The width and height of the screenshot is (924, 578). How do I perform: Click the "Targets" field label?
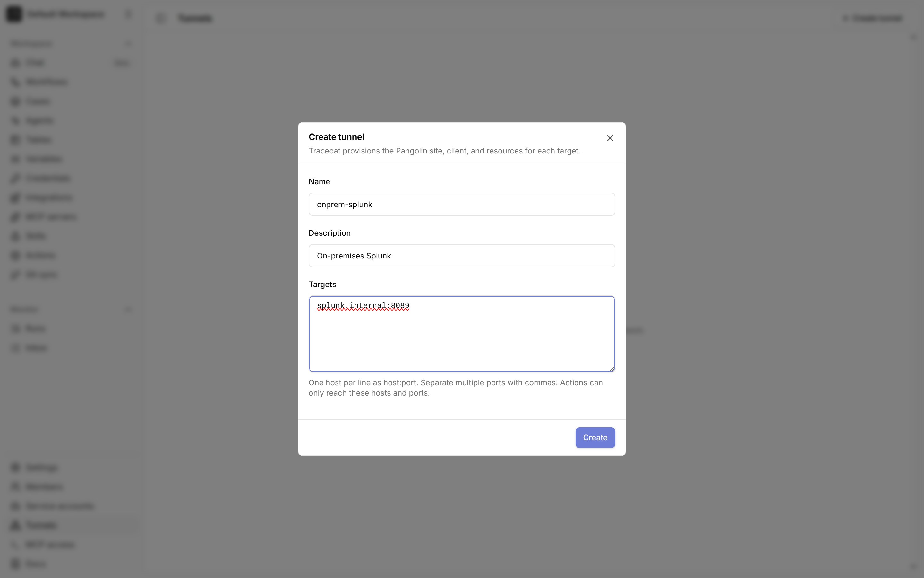point(322,285)
